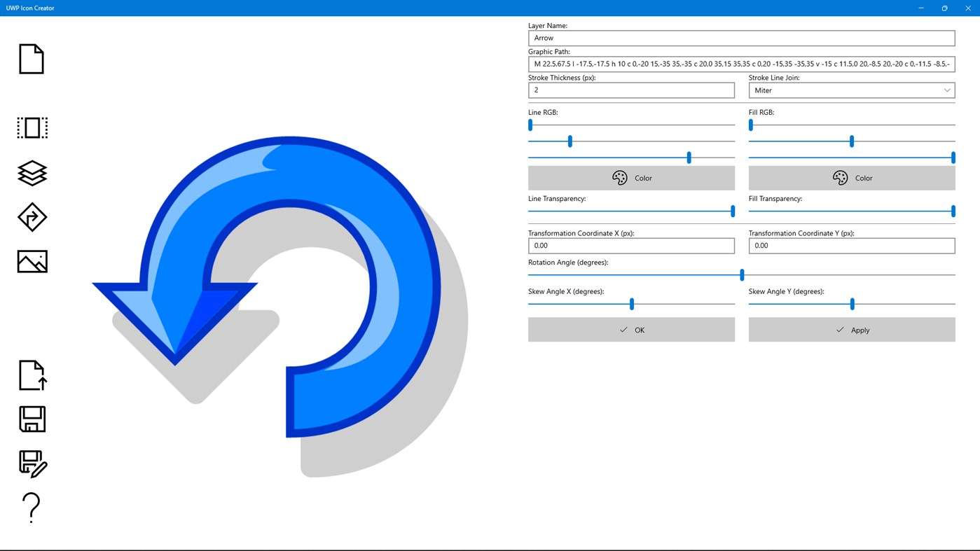The width and height of the screenshot is (980, 551).
Task: Adjust the Rotation Angle slider
Action: pos(741,274)
